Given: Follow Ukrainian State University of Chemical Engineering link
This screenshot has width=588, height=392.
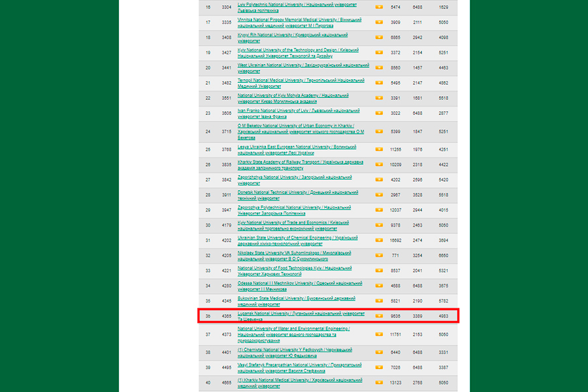Looking at the screenshot, I should pyautogui.click(x=297, y=240).
